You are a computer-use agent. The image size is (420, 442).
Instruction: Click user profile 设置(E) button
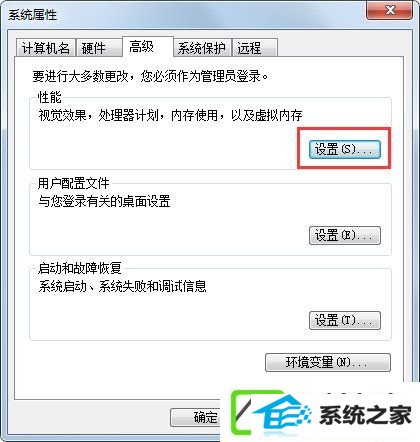[344, 235]
